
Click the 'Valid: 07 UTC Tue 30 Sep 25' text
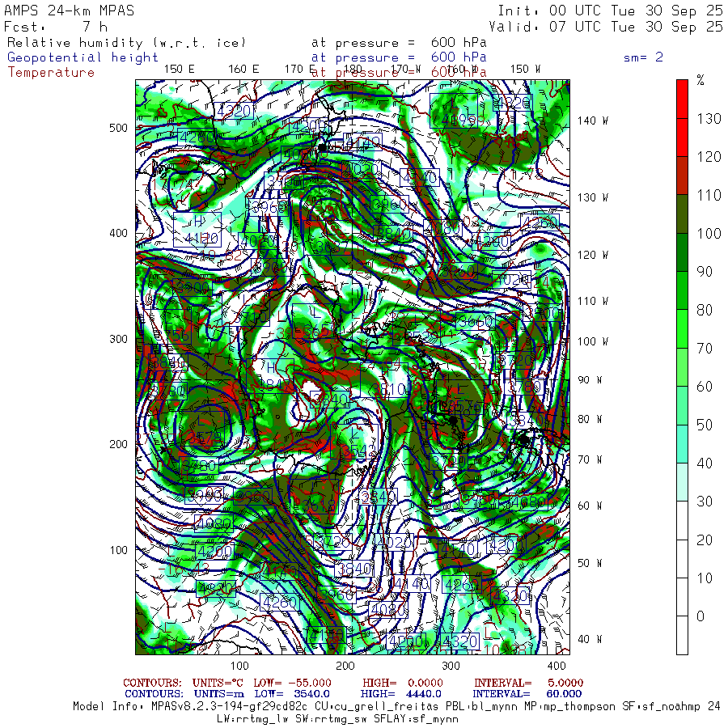click(x=606, y=27)
